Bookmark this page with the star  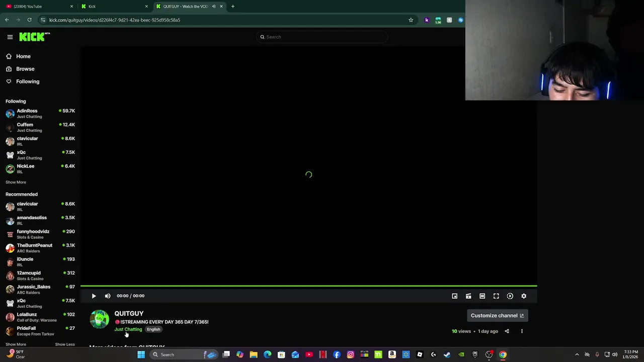pos(411,20)
